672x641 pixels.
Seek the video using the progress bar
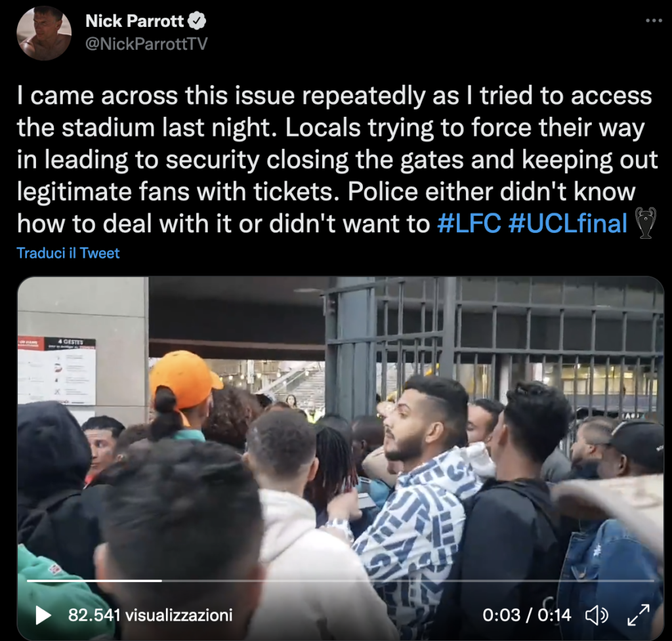341,581
